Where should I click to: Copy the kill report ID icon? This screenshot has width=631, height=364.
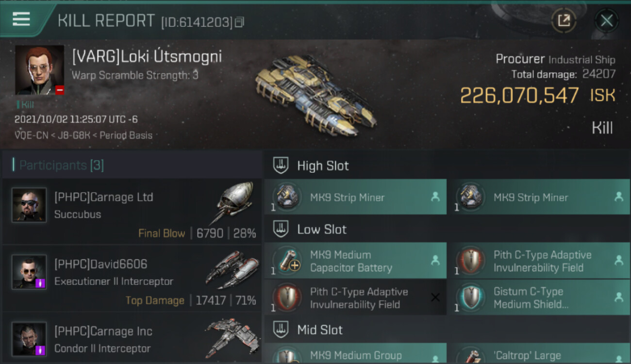239,22
